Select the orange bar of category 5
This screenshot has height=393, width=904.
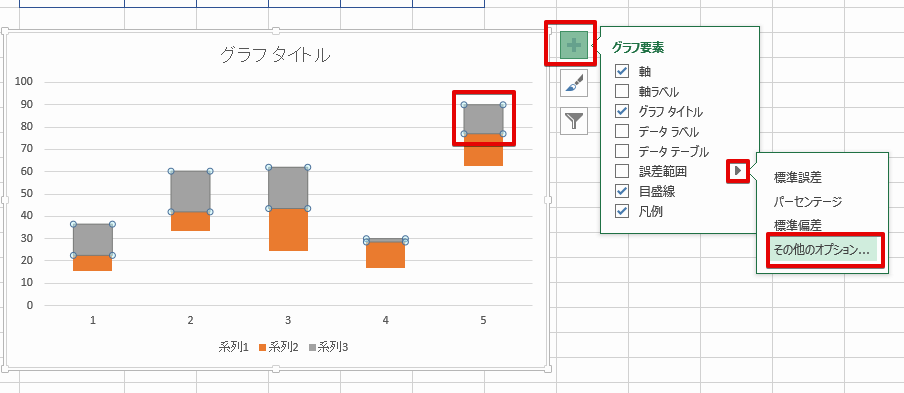click(x=483, y=150)
